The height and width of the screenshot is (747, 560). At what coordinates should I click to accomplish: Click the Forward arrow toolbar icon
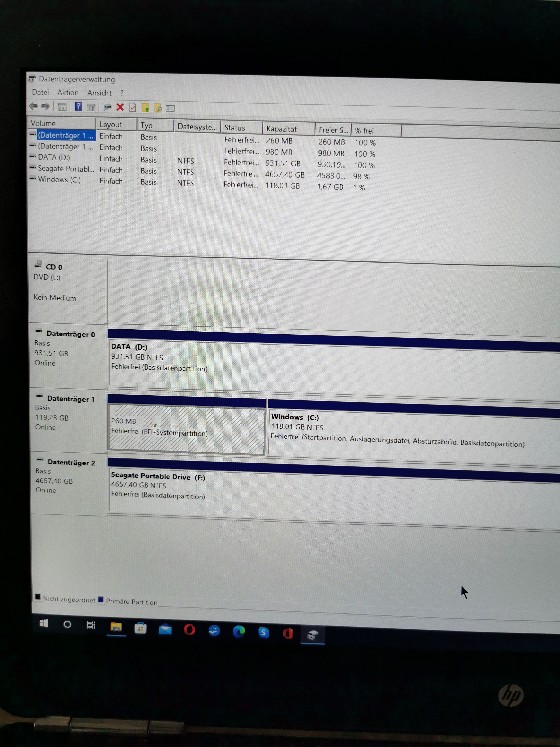point(46,107)
